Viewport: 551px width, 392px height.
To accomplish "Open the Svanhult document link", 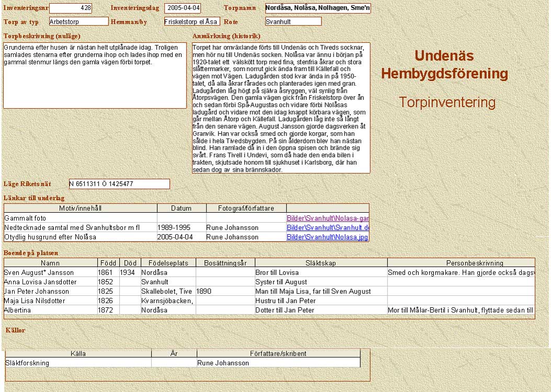I will point(328,227).
